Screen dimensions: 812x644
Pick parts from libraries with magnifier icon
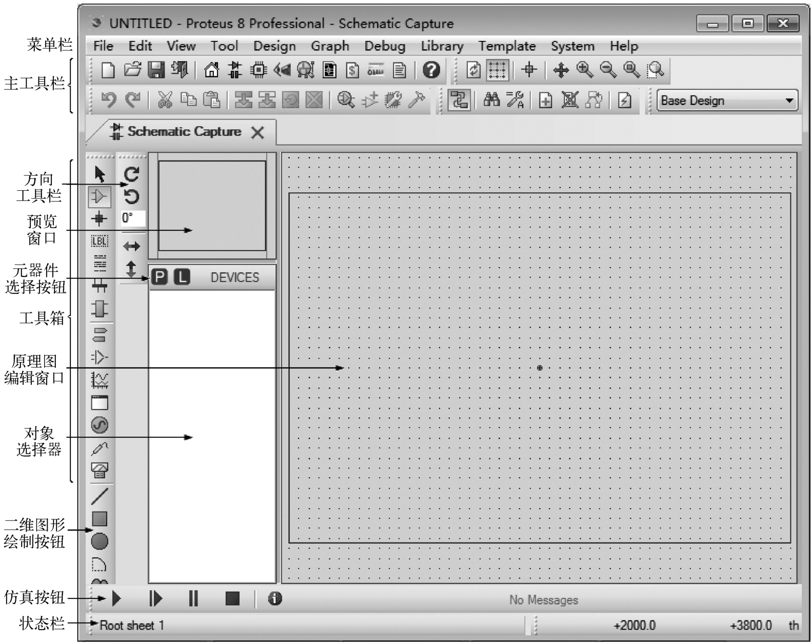pyautogui.click(x=346, y=100)
